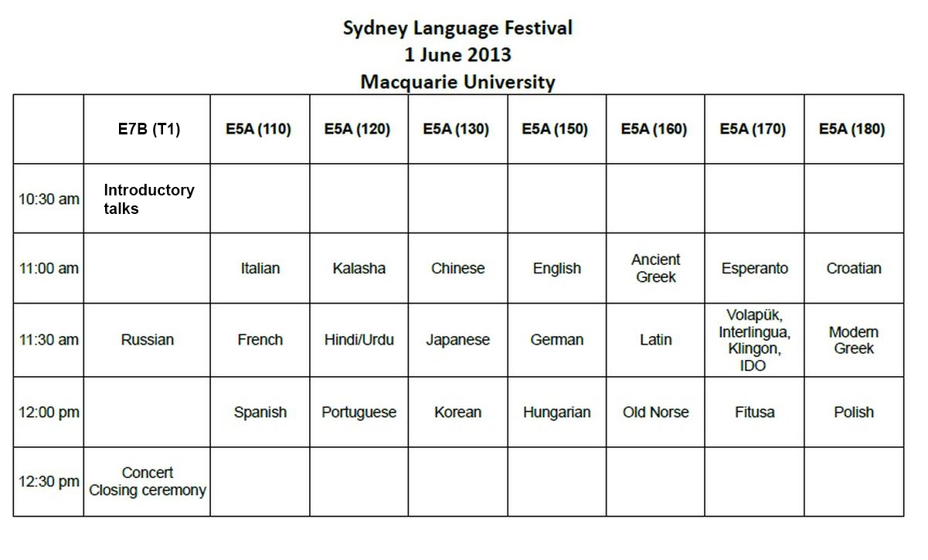Viewport: 928px width, 560px height.
Task: Click the German session cell
Action: coord(556,340)
